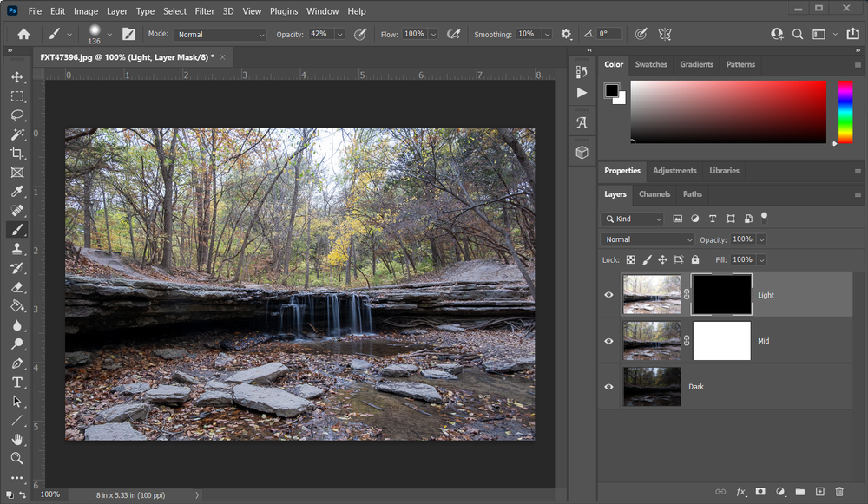Select the Zoom tool
The height and width of the screenshot is (504, 868).
coord(17,458)
